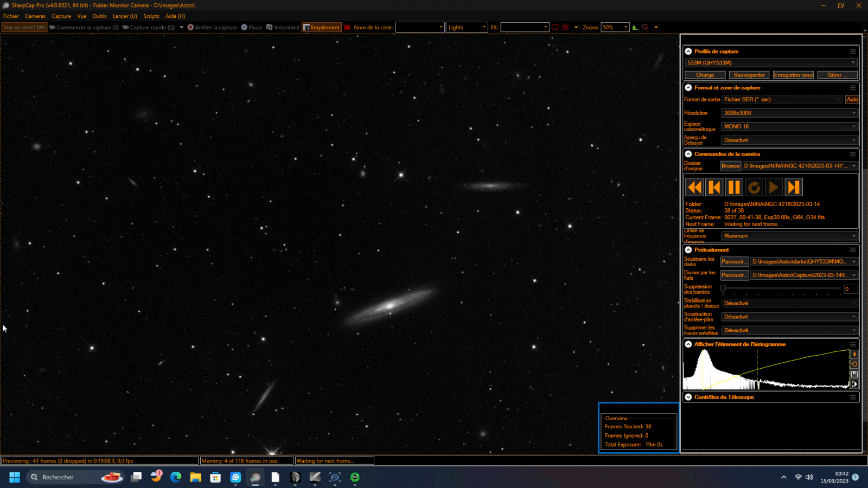
Task: Open File Explorer from the taskbar
Action: coord(195,477)
